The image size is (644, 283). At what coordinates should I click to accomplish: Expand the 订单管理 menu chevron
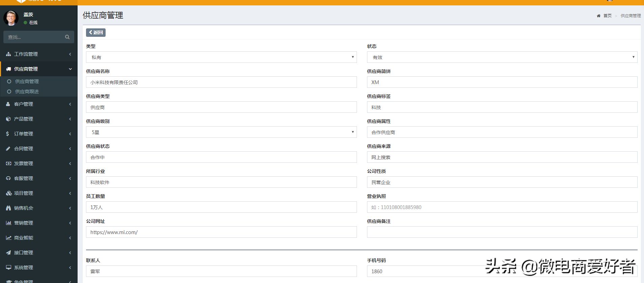point(70,134)
